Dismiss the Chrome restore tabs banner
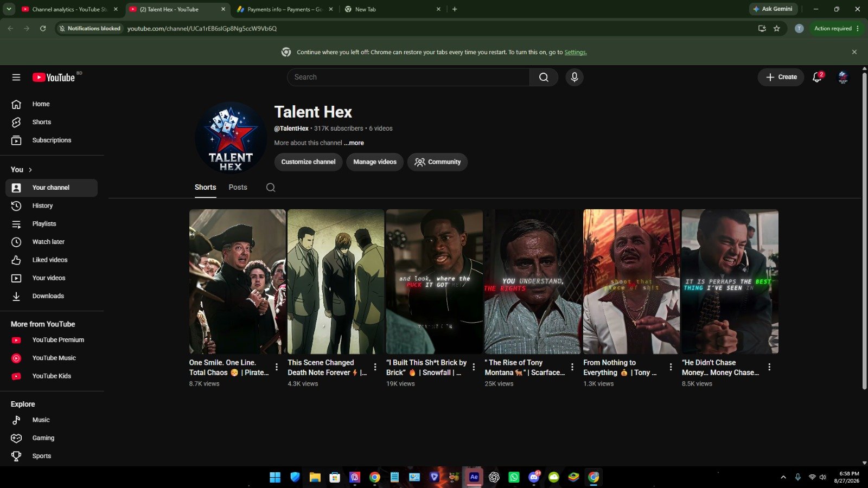 pyautogui.click(x=854, y=52)
